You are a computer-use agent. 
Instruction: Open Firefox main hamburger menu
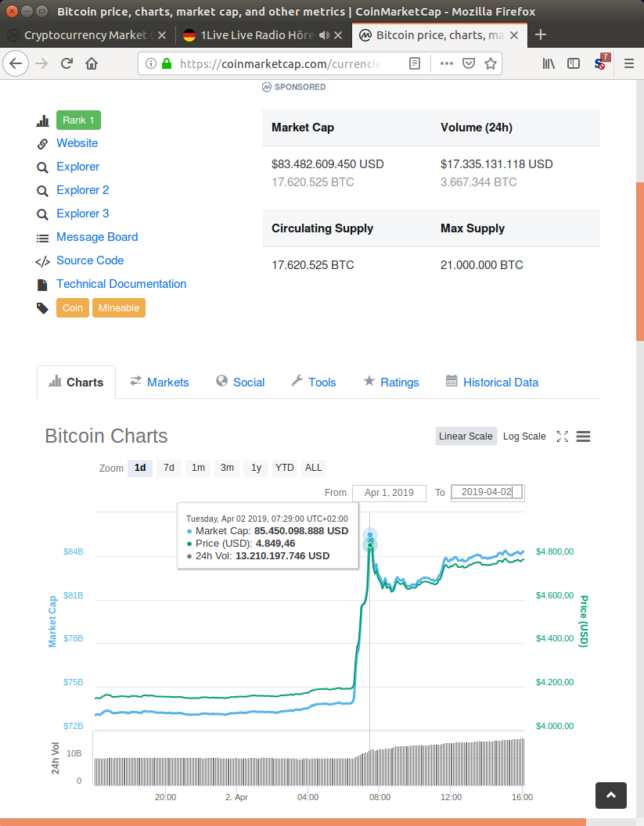628,64
